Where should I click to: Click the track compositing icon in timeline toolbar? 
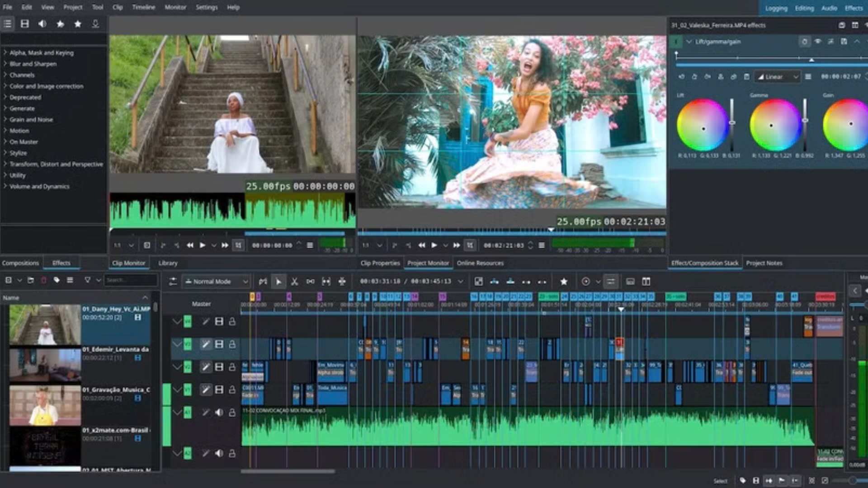pos(478,282)
